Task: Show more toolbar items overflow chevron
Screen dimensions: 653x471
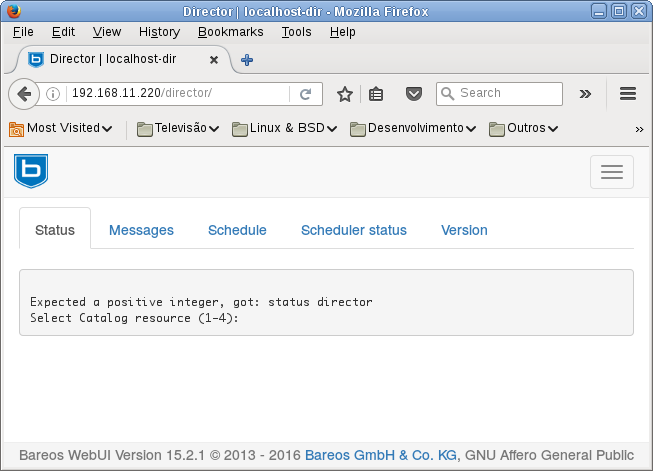Action: click(x=586, y=94)
